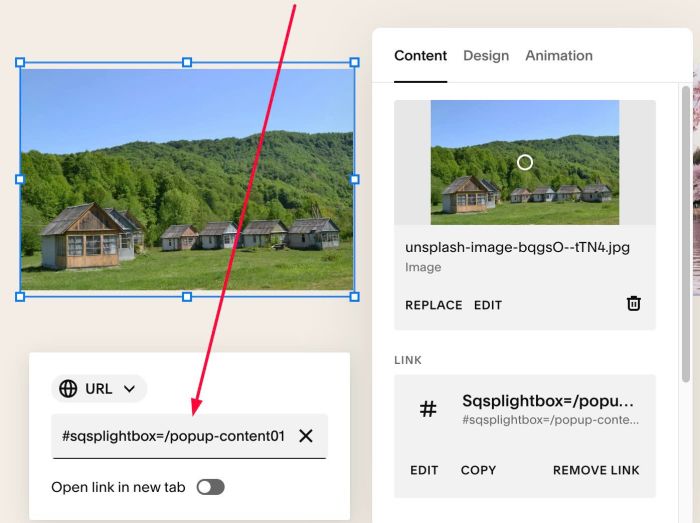Click the Sqsplightbox=/popu... link title
This screenshot has height=523, width=700.
coord(548,401)
